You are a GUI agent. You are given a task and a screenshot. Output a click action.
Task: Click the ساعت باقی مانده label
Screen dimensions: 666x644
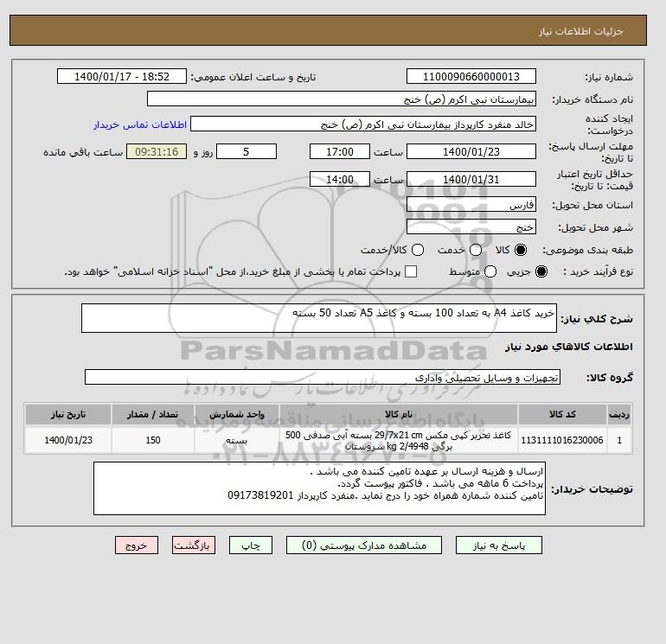[83, 152]
